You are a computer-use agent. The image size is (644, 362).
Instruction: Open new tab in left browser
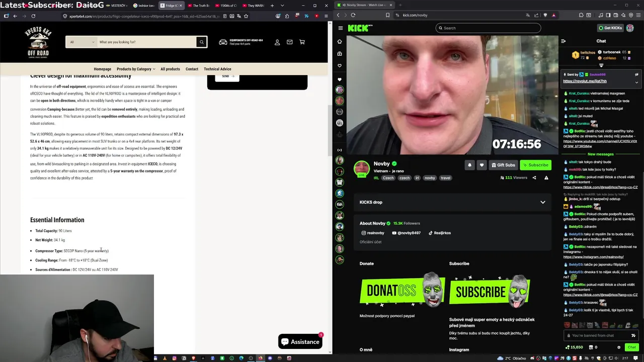point(272,6)
